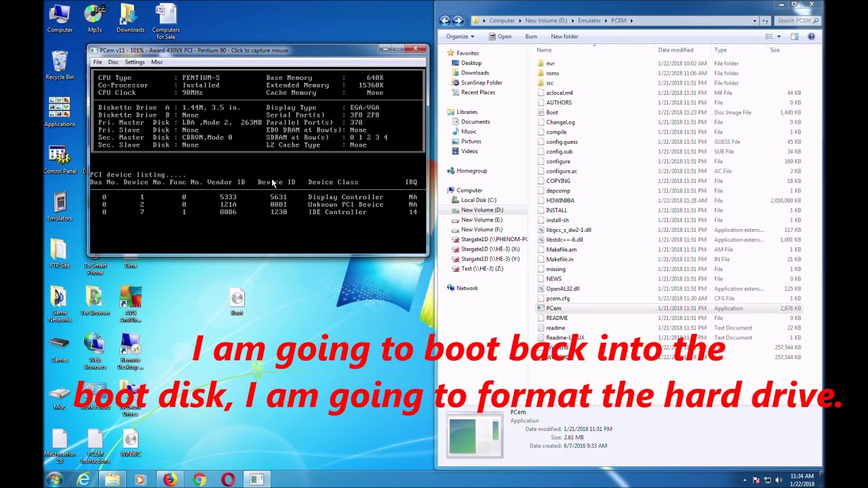Open PCEM Instructions desktop file

pos(95,446)
